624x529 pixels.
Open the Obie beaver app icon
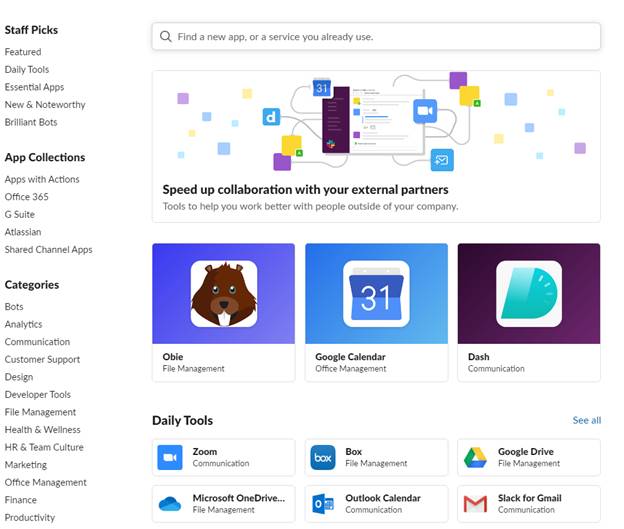224,294
